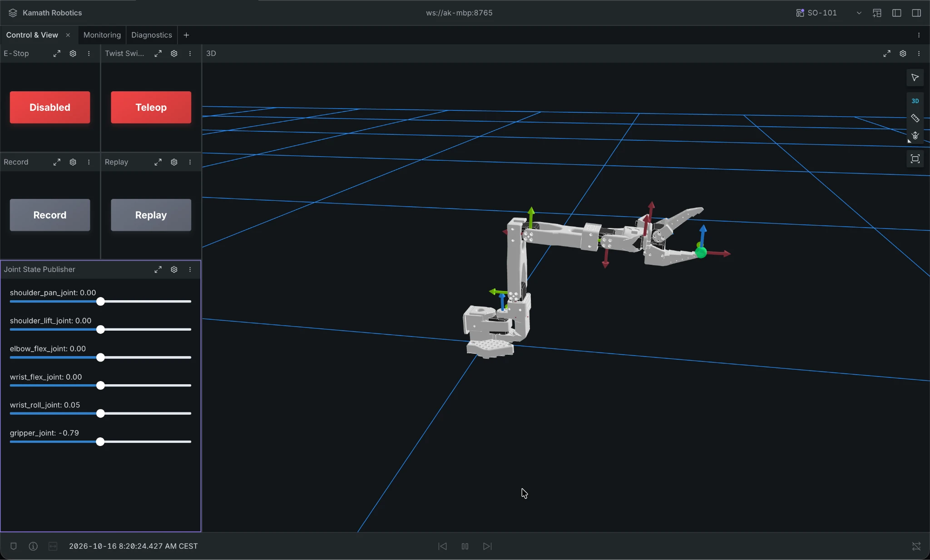Expand the 3D panel to fullscreen

point(887,54)
